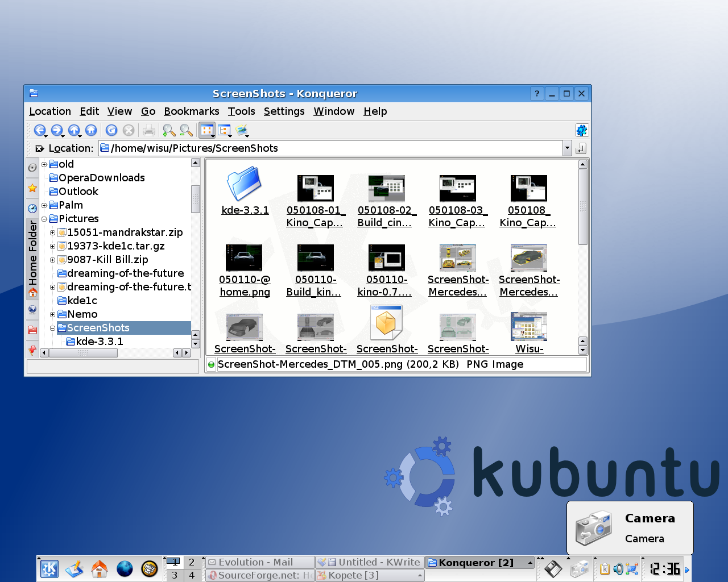Viewport: 728px width, 582px height.
Task: Expand the 19373-kde1c.tar.gz archive node
Action: [52, 246]
